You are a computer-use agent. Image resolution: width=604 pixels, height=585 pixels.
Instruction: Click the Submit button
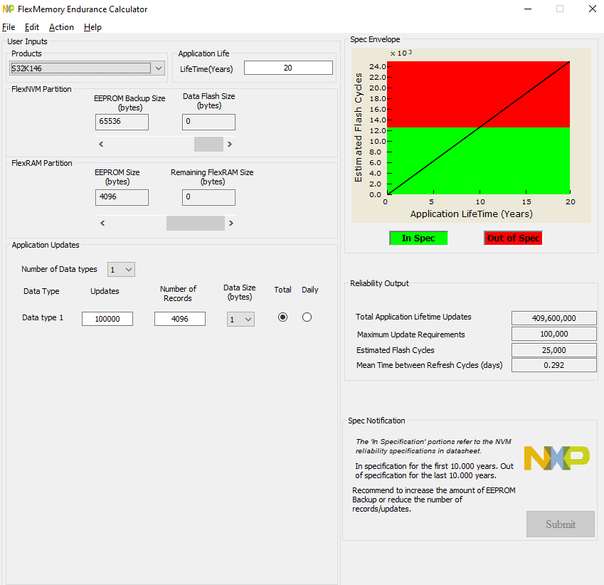click(x=560, y=524)
